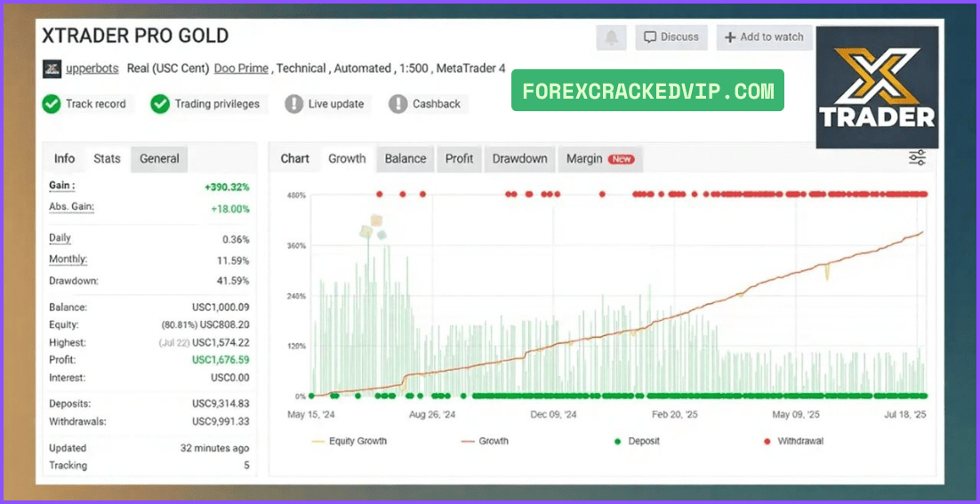Click the Trading privileges badge label
The image size is (980, 504).
pos(217,104)
